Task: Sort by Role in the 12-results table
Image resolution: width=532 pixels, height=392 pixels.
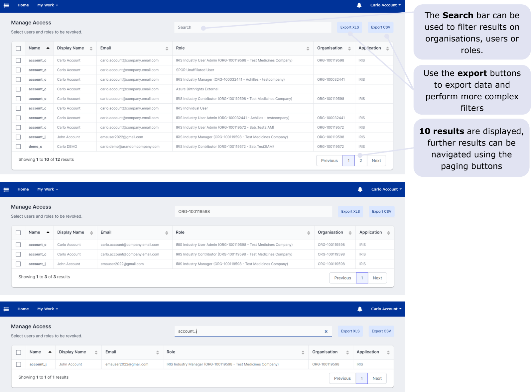Action: click(x=308, y=49)
